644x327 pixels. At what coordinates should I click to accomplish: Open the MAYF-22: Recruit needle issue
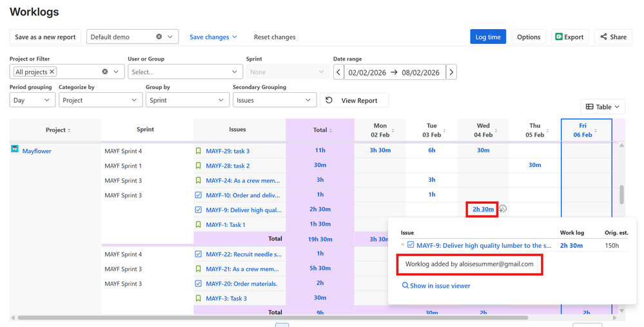tap(244, 254)
